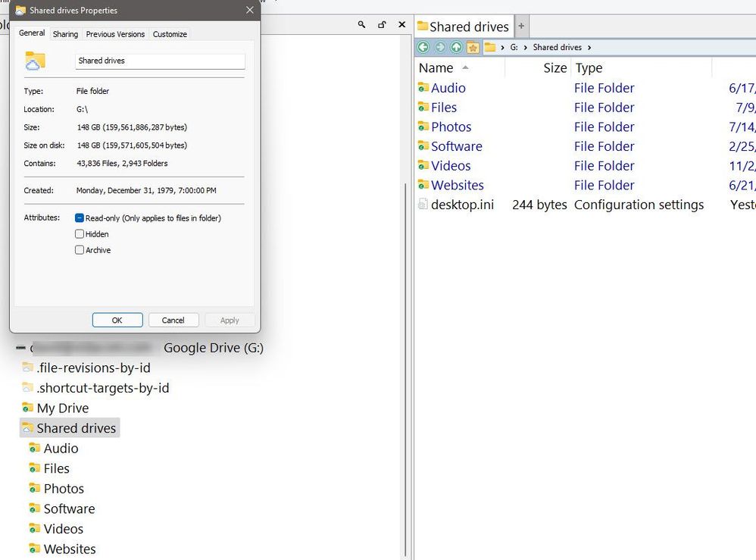Add a new tab with the plus button
The image size is (756, 560).
coord(521,26)
